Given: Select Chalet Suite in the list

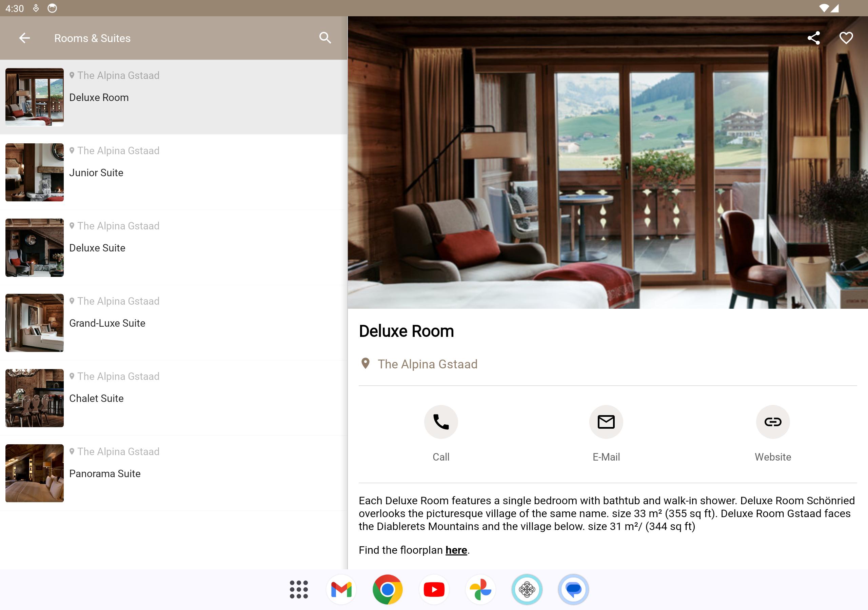Looking at the screenshot, I should click(x=174, y=398).
